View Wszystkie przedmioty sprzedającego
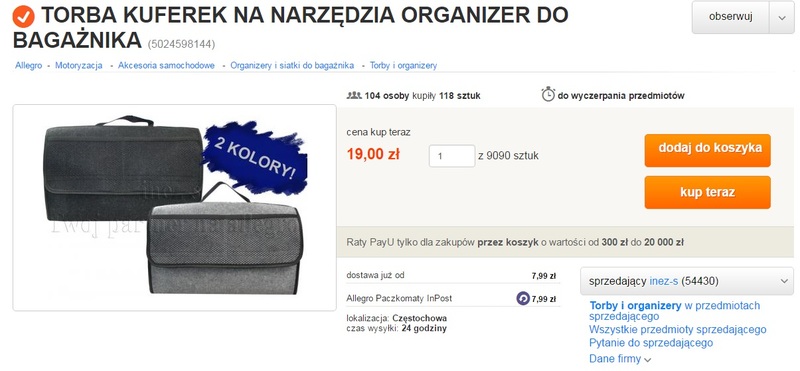This screenshot has width=800, height=371. coord(678,330)
